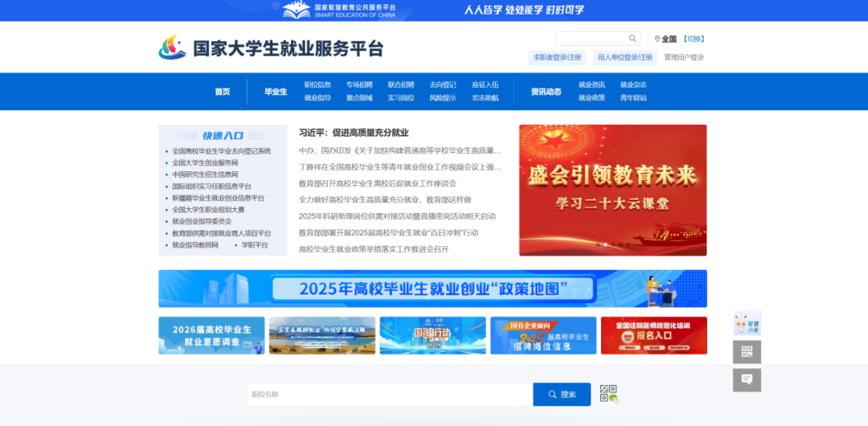Click the gray QR code sidebar icon
868x426 pixels.
pyautogui.click(x=747, y=352)
